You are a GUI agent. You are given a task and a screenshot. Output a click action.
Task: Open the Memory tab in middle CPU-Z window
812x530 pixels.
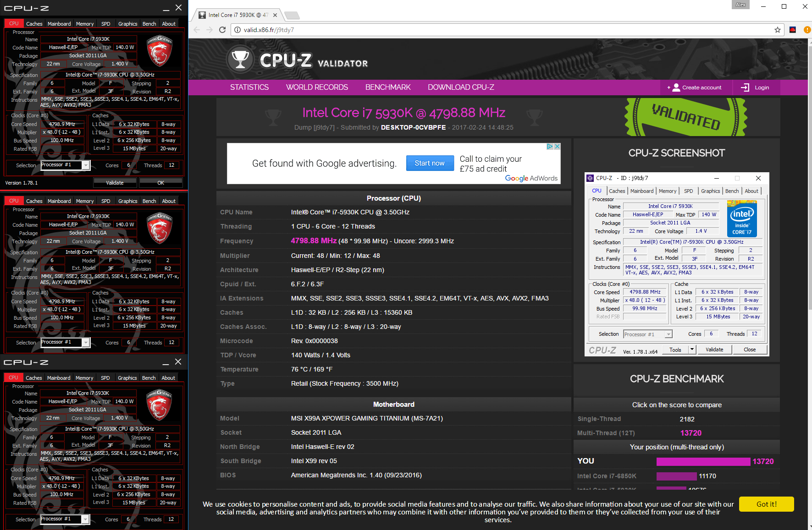pos(85,201)
